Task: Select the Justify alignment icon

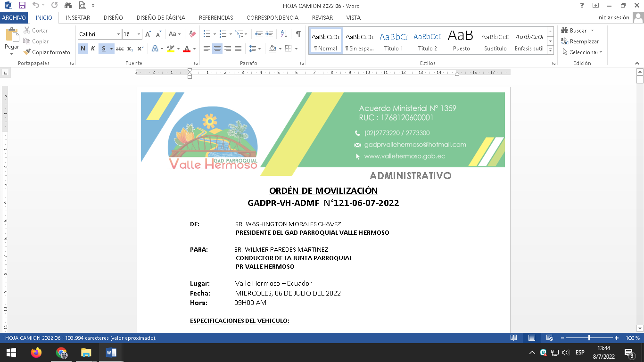Action: (238, 49)
